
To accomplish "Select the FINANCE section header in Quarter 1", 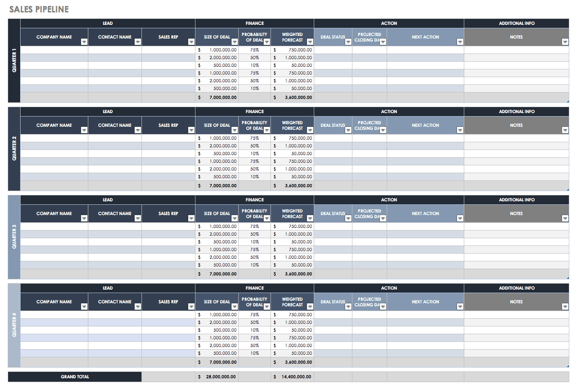I will (254, 23).
